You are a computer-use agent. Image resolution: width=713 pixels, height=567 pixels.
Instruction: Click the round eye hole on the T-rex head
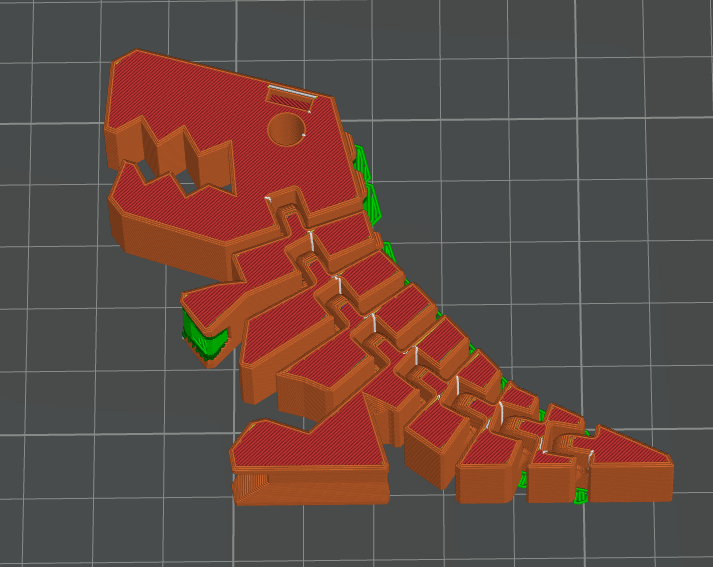click(286, 129)
